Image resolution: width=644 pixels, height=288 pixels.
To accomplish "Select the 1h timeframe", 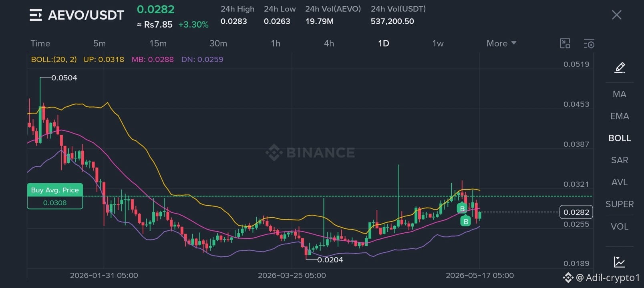I will point(276,43).
